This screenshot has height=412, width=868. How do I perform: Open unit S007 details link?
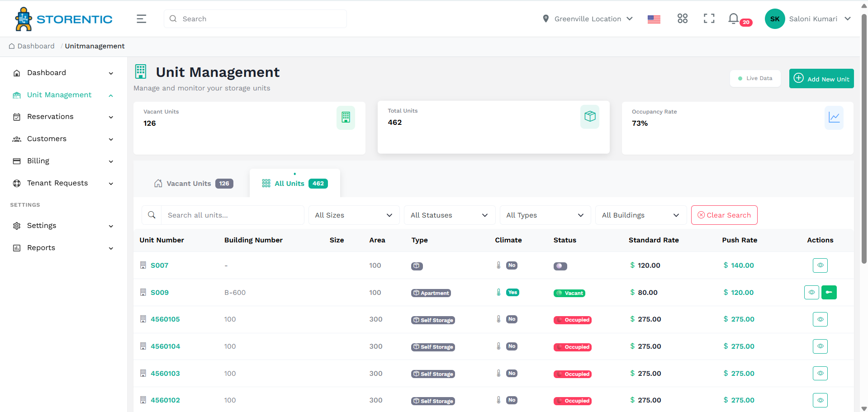(159, 265)
